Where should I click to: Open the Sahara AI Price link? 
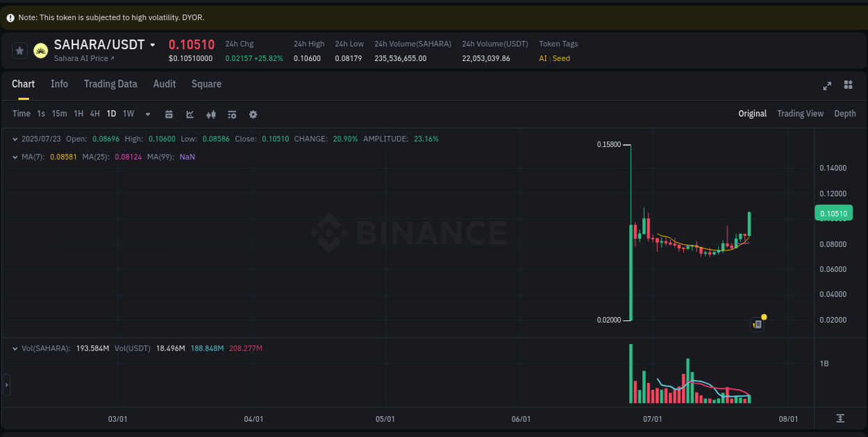click(83, 58)
